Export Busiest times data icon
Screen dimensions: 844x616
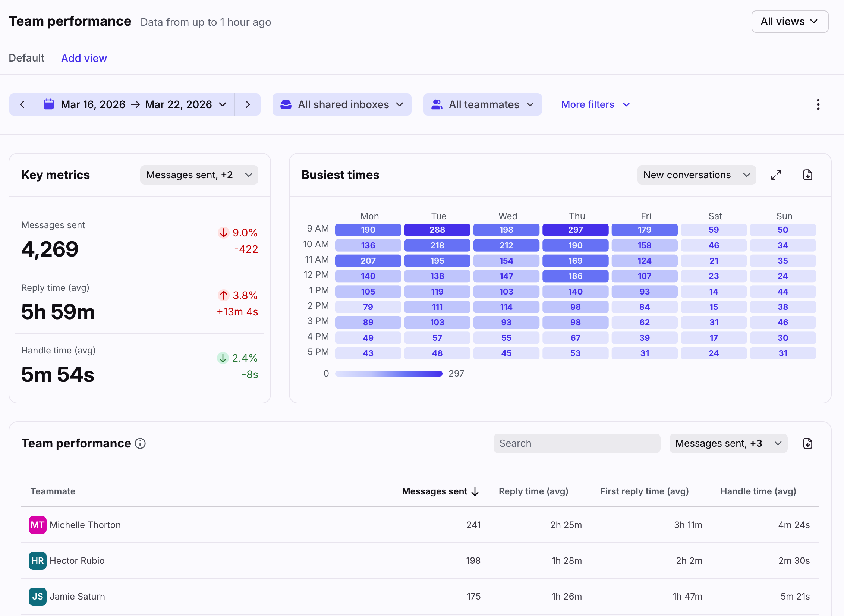pyautogui.click(x=807, y=175)
